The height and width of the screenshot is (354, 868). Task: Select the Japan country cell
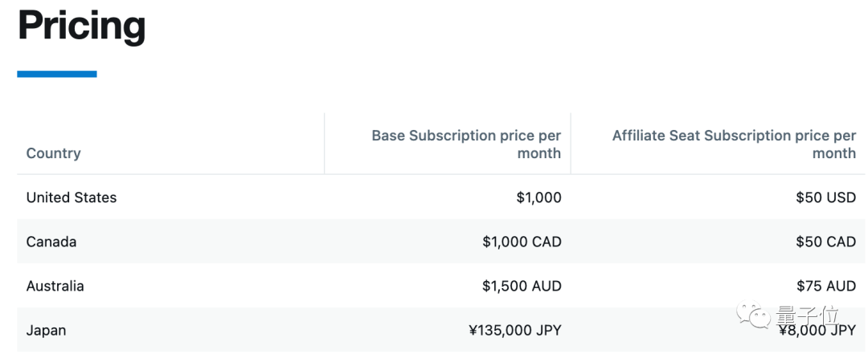pyautogui.click(x=46, y=330)
